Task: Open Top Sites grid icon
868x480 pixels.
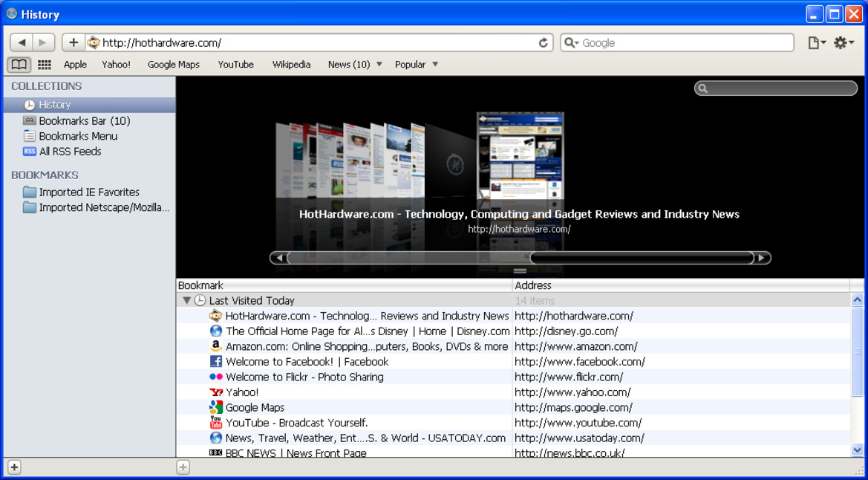Action: pyautogui.click(x=45, y=65)
